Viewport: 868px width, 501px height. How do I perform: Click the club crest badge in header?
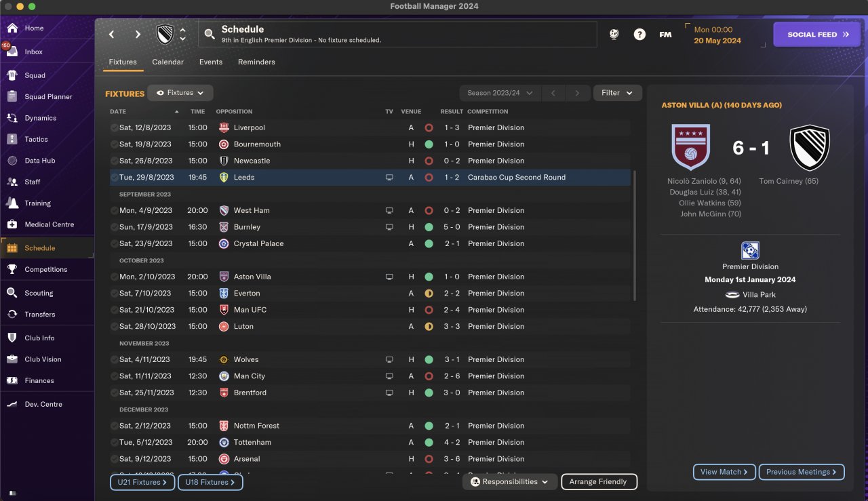click(x=165, y=35)
